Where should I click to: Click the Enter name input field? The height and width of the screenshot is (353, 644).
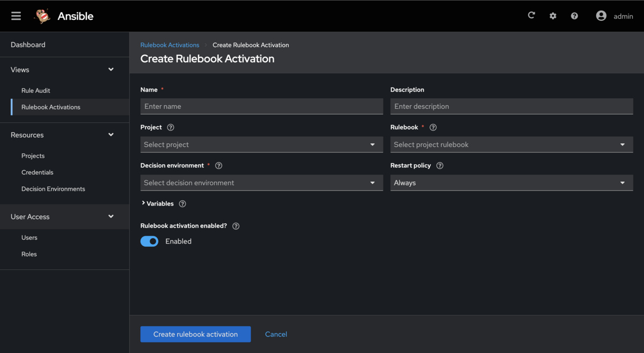pyautogui.click(x=261, y=106)
